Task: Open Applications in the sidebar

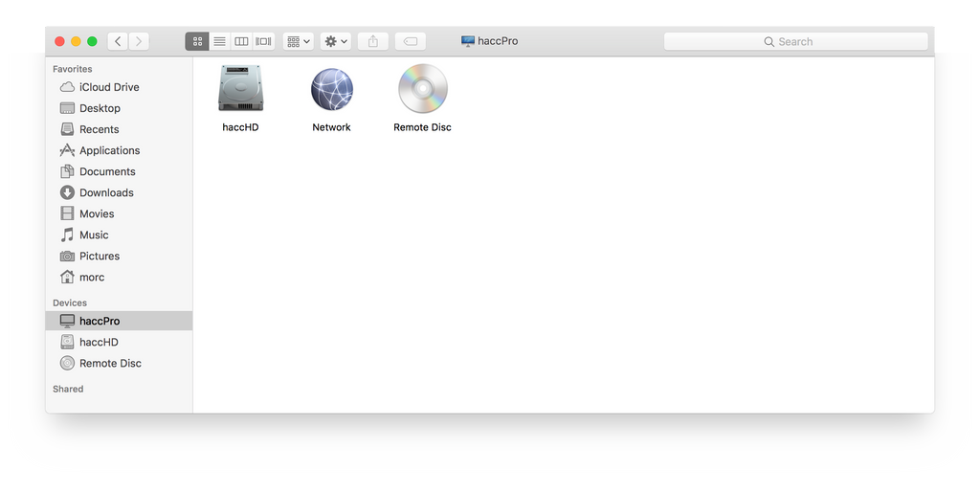Action: pyautogui.click(x=119, y=150)
